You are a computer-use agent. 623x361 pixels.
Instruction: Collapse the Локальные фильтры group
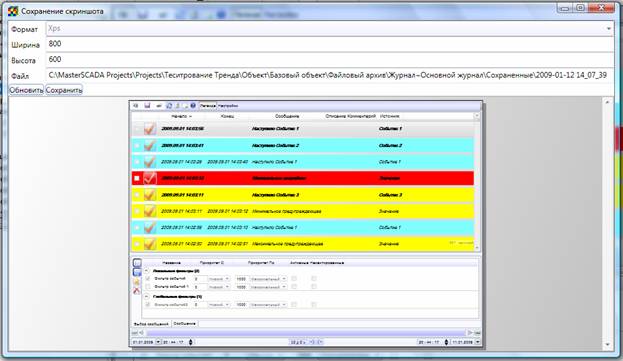146,270
